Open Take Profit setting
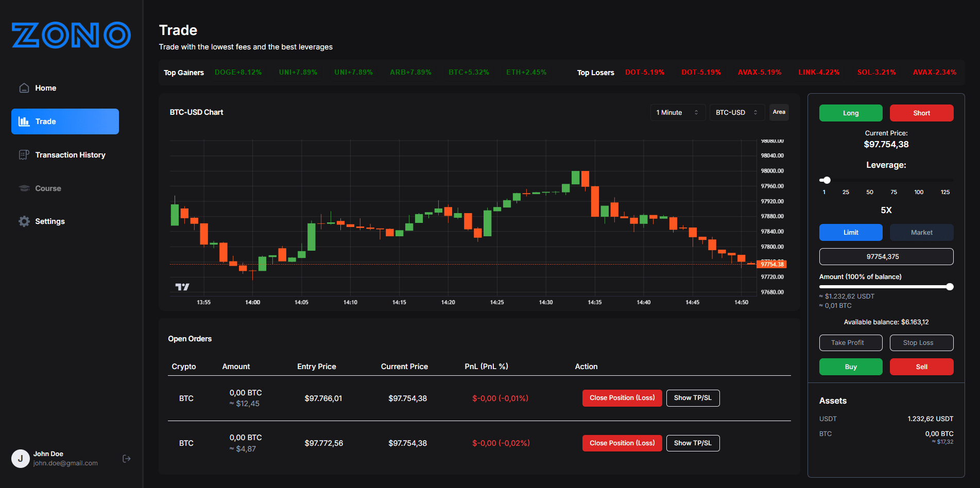 [851, 343]
